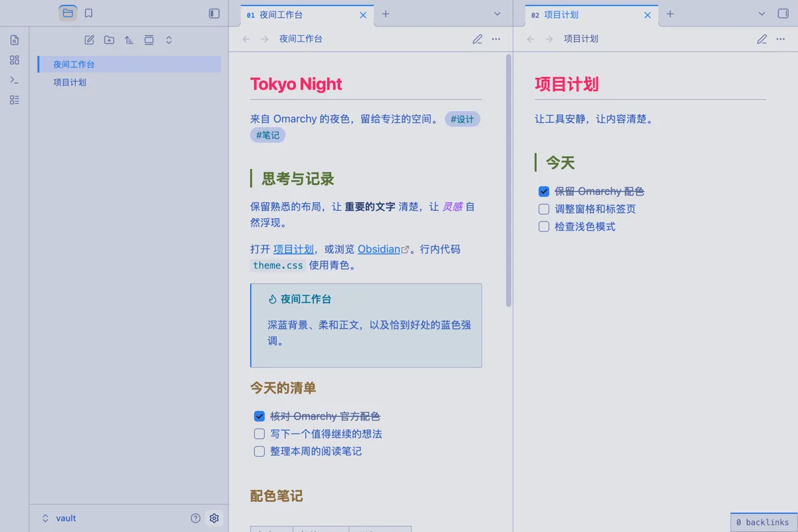Create a new folder

pyautogui.click(x=109, y=40)
